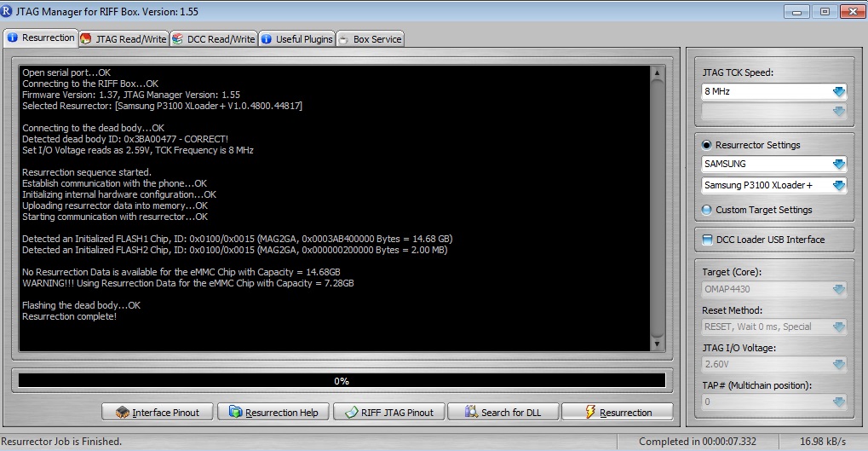Start the Resurrection button
The width and height of the screenshot is (868, 451).
(618, 413)
